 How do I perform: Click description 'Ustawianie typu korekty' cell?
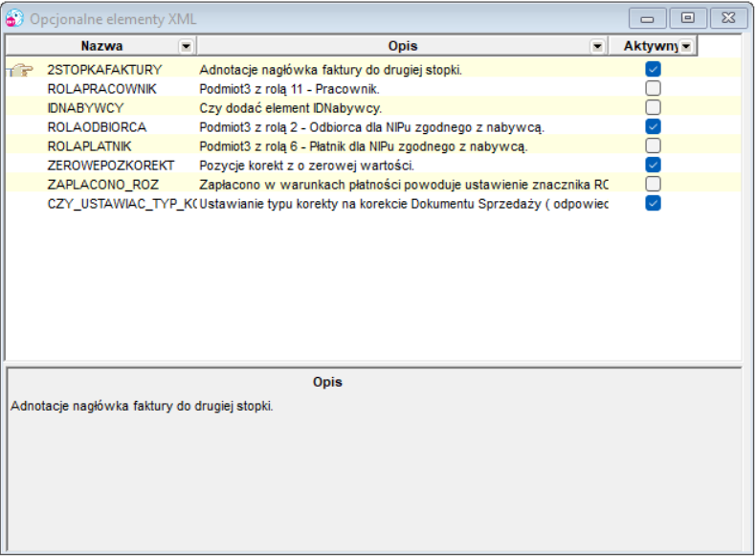tap(404, 204)
